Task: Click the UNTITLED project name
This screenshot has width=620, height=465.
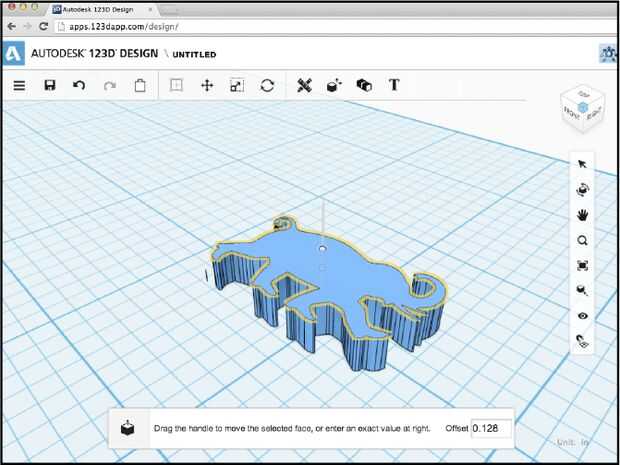Action: [x=194, y=55]
